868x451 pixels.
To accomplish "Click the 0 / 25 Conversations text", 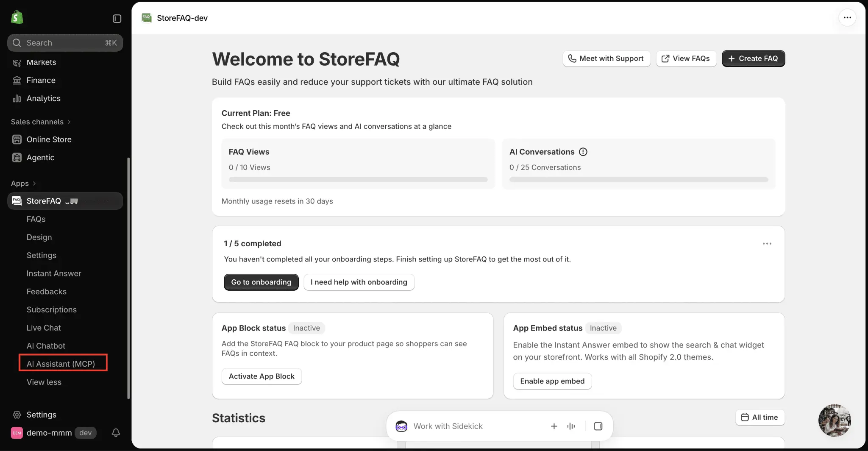I will coord(545,167).
